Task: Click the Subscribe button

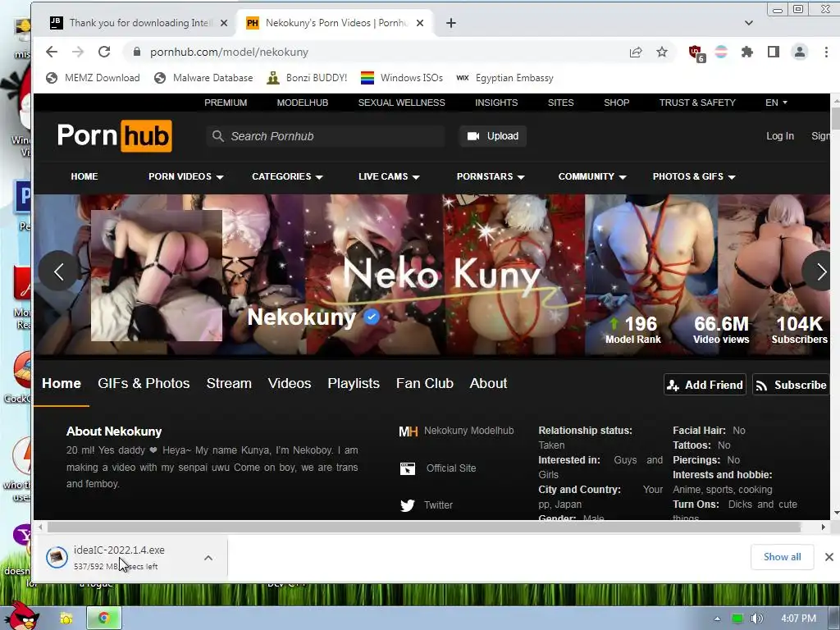Action: click(x=792, y=385)
